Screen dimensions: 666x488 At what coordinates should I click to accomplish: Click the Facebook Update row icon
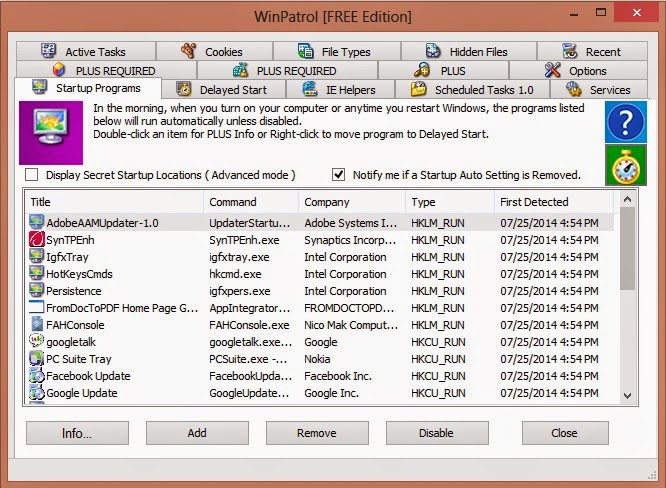coord(37,375)
